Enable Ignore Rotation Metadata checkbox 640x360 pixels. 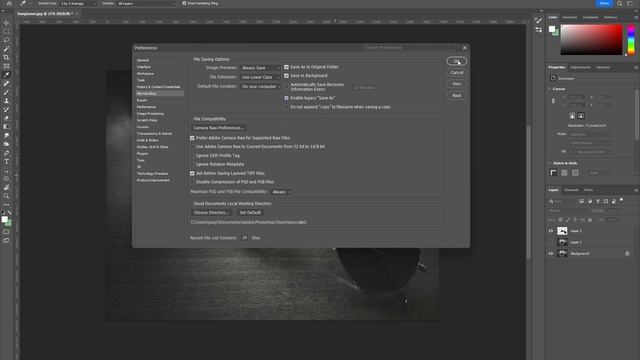(192, 164)
